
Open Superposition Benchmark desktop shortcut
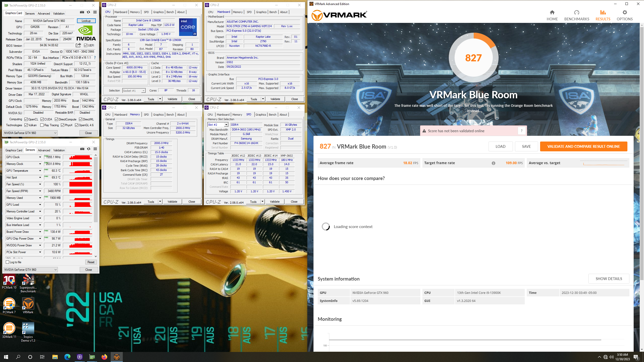28,284
